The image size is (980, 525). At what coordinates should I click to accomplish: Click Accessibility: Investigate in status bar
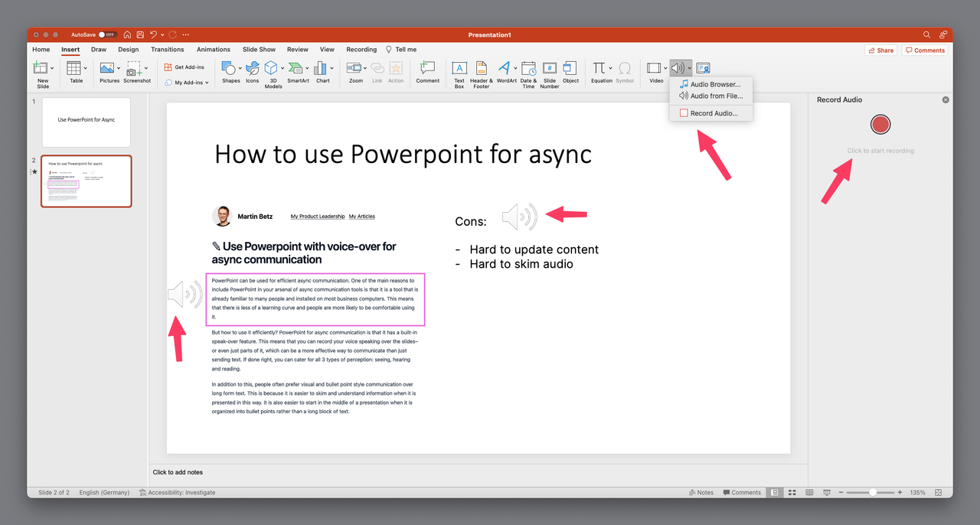tap(177, 492)
